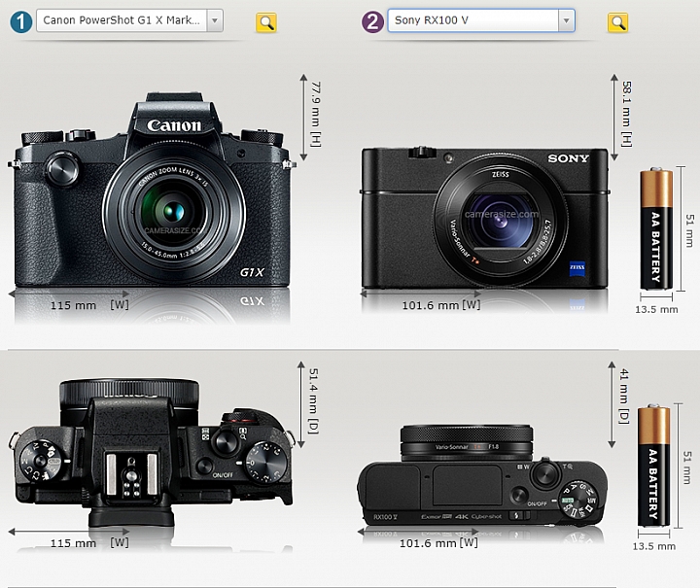Click the AA battery next to Sony front view
The image size is (700, 588).
pyautogui.click(x=656, y=228)
